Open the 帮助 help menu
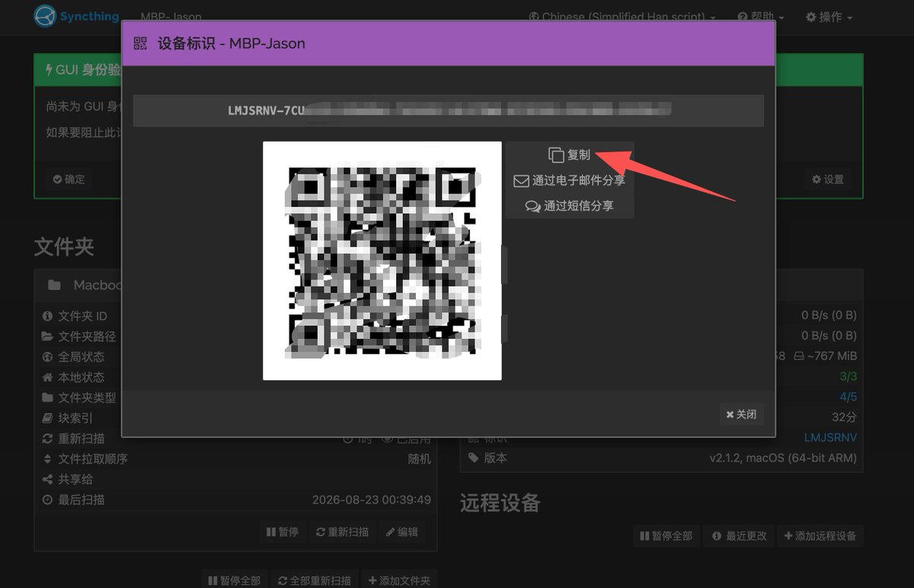Viewport: 914px width, 588px height. [x=760, y=17]
